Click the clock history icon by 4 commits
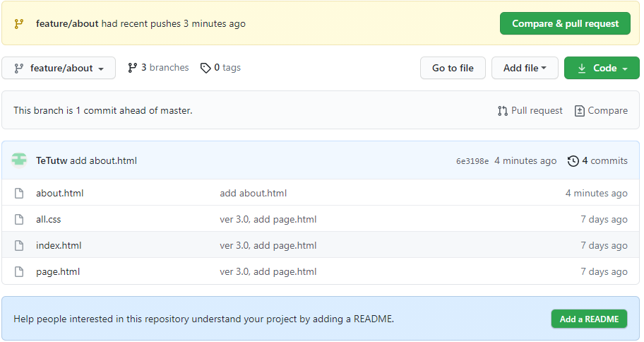 [x=573, y=160]
